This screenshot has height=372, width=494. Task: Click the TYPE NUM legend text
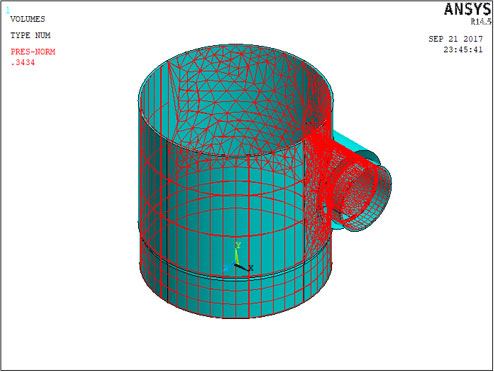30,35
